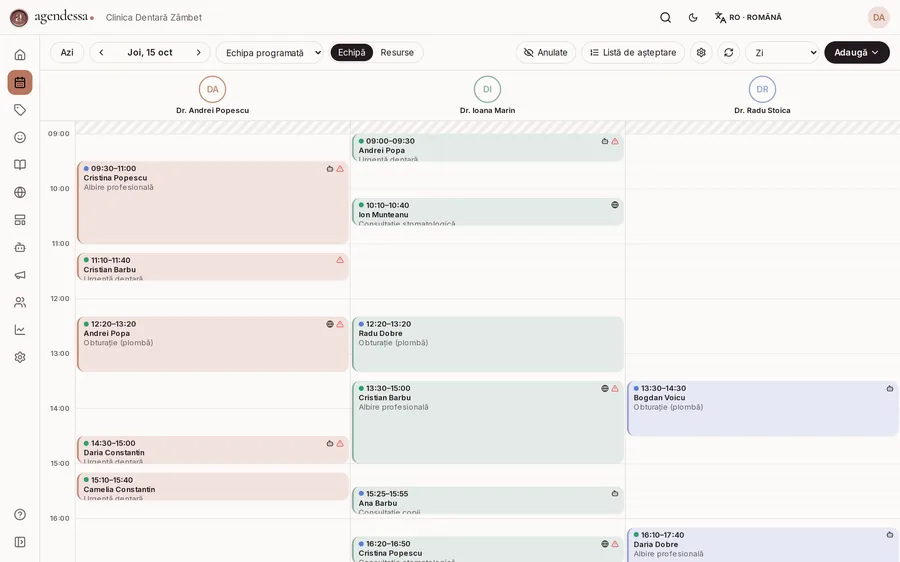Image resolution: width=900 pixels, height=562 pixels.
Task: Open the smiley face icon in the sidebar
Action: pos(20,137)
